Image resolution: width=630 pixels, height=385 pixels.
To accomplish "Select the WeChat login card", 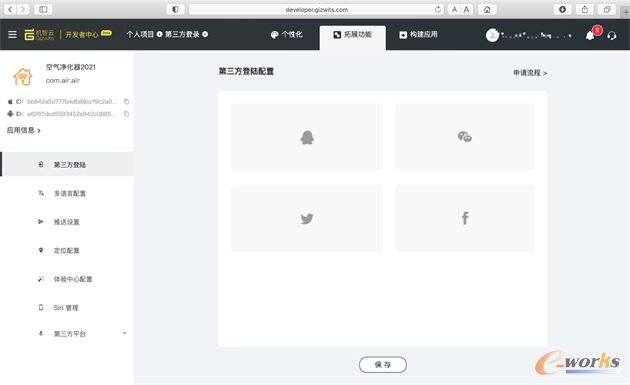I will point(465,137).
